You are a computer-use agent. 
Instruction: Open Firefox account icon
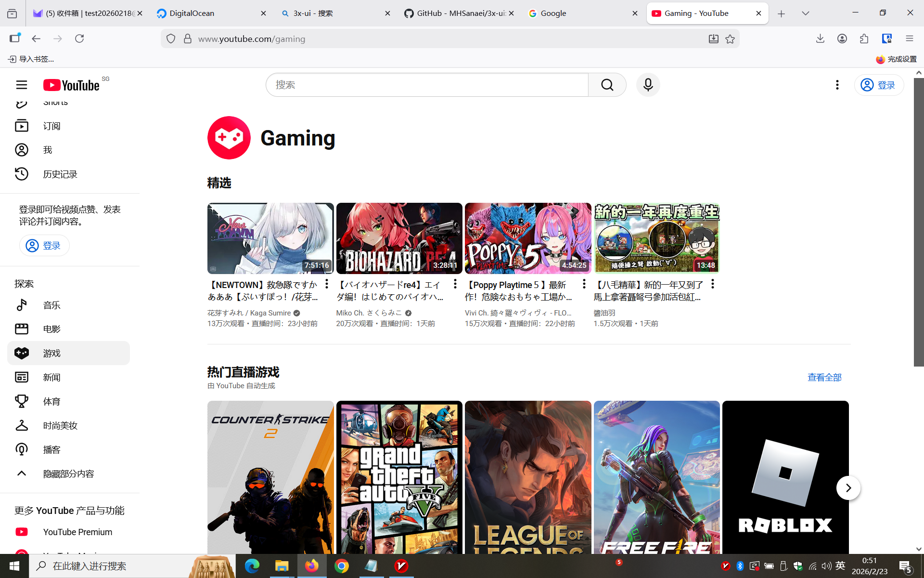(x=842, y=39)
